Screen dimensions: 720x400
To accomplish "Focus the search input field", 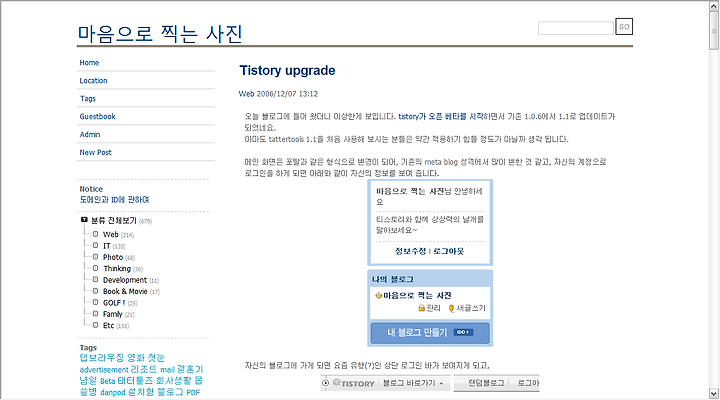I will click(576, 28).
